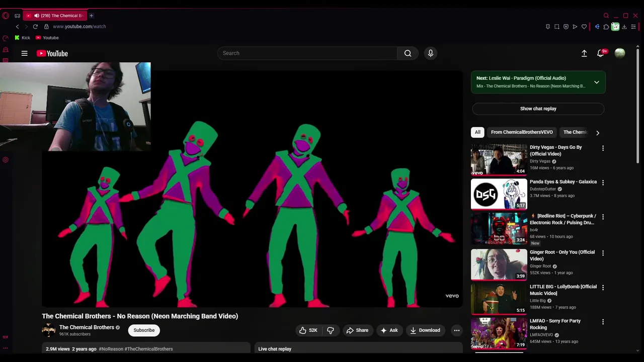Viewport: 644px width, 362px height.
Task: Open Ginger Root Only You thumbnail
Action: click(x=499, y=264)
